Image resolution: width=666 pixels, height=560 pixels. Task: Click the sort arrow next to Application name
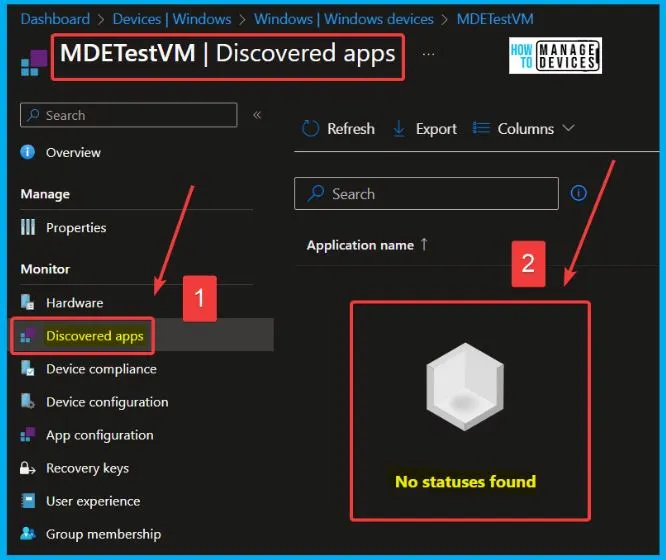[424, 244]
